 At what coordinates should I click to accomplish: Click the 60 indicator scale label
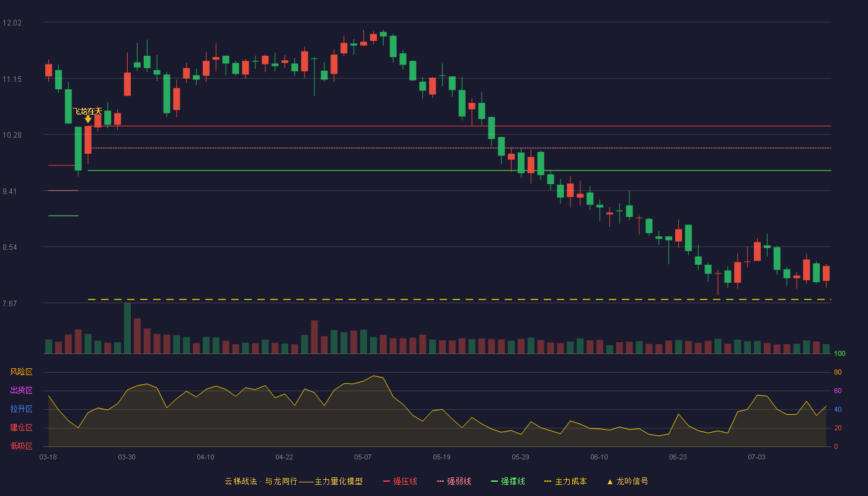tap(838, 391)
